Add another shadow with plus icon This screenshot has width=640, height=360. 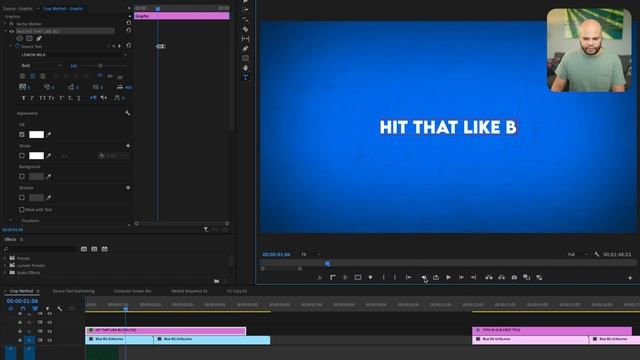pyautogui.click(x=128, y=188)
